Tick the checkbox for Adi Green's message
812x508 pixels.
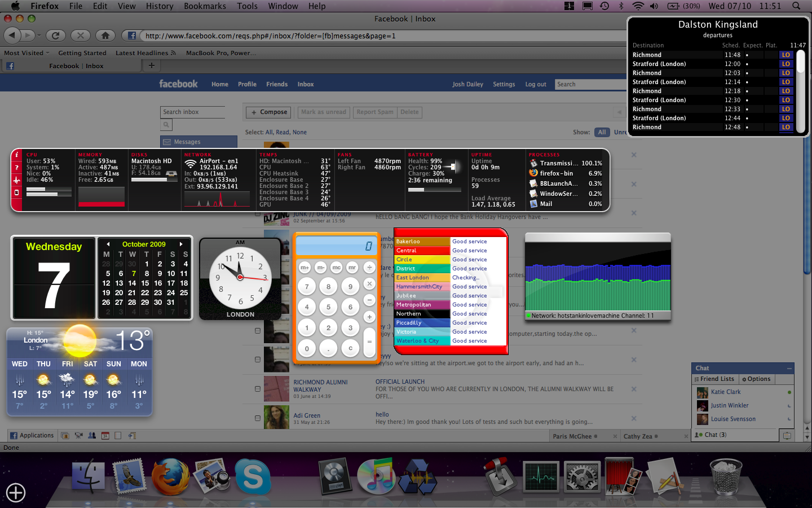point(258,418)
